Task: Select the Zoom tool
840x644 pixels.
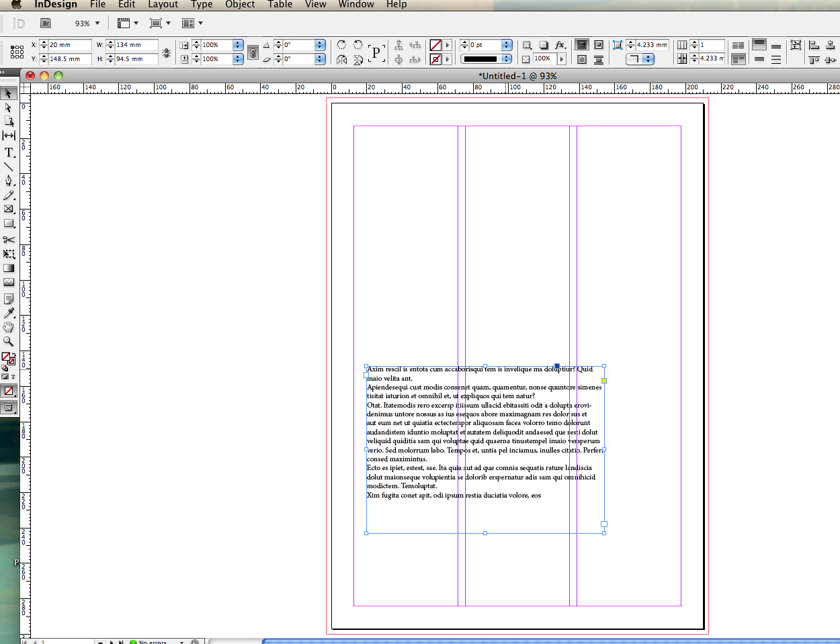Action: [x=9, y=342]
